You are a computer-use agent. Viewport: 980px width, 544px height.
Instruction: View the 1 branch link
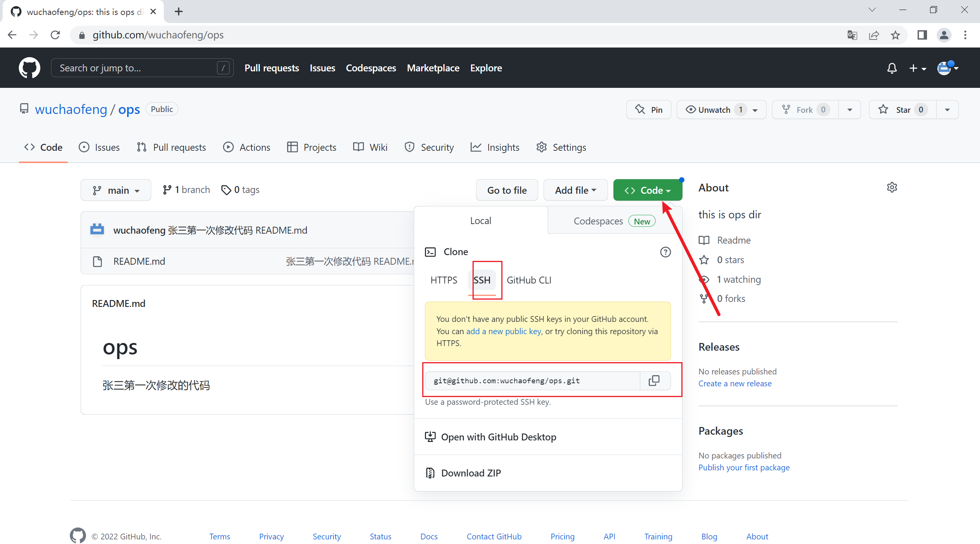click(x=186, y=190)
